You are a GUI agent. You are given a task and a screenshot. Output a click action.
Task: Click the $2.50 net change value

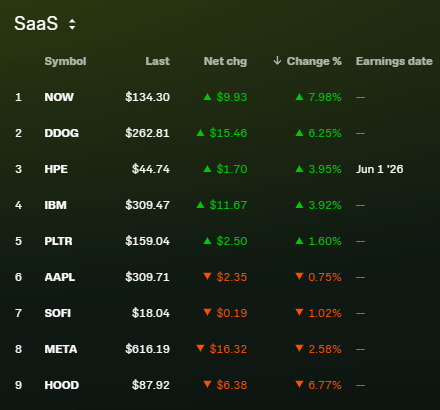(x=232, y=241)
